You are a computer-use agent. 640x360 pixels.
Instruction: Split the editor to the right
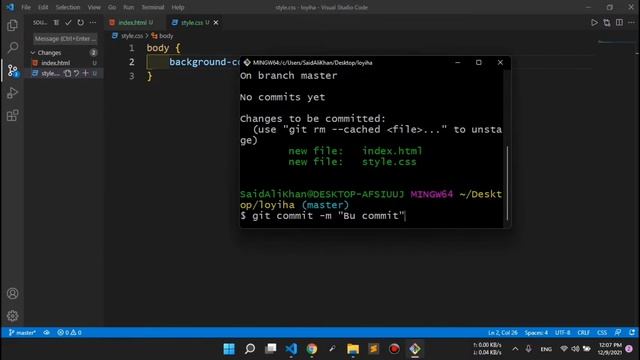(x=620, y=22)
